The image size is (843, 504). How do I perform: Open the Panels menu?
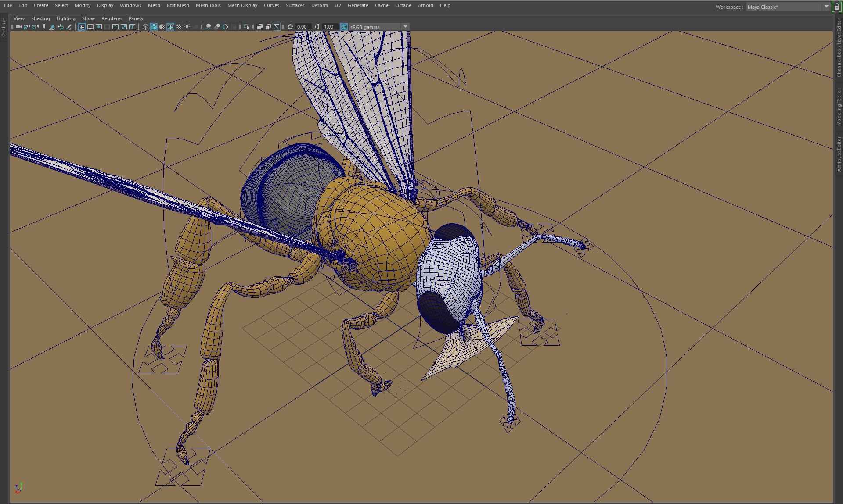pos(136,18)
